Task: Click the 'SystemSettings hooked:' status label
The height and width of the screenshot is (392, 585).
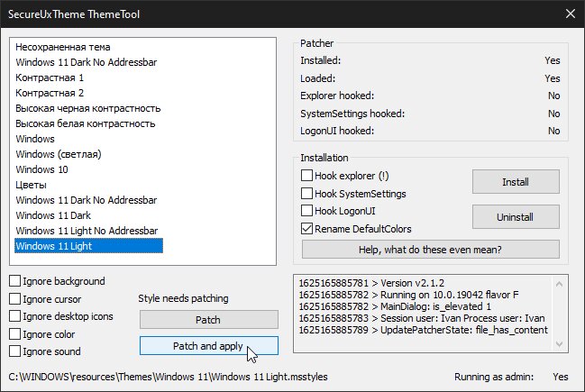Action: (x=352, y=114)
